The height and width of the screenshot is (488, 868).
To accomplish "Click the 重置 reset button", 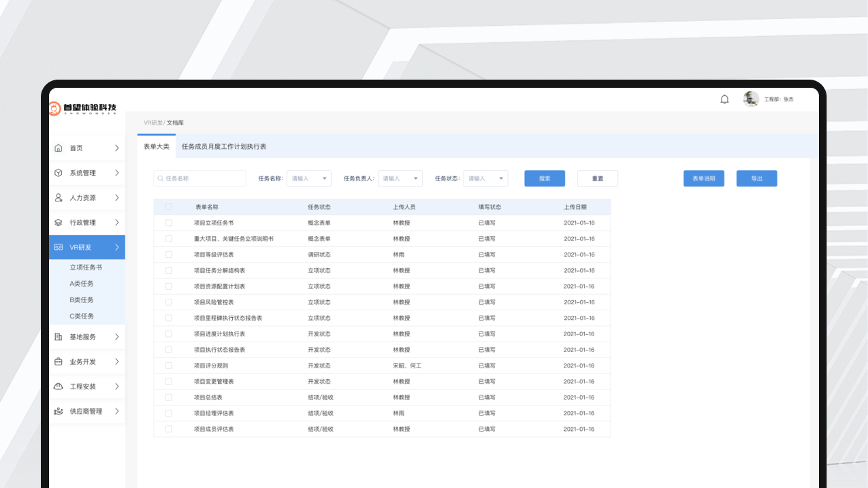I will [x=598, y=178].
